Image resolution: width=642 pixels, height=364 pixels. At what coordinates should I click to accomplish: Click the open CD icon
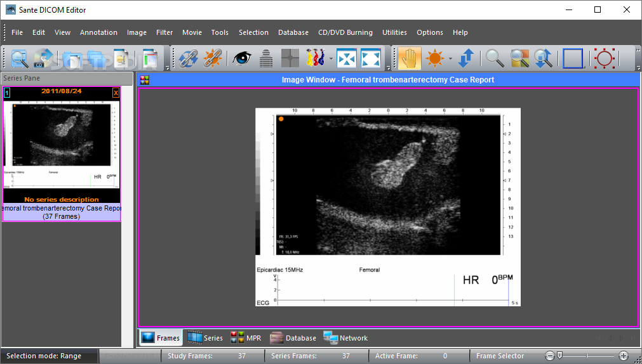tap(43, 58)
